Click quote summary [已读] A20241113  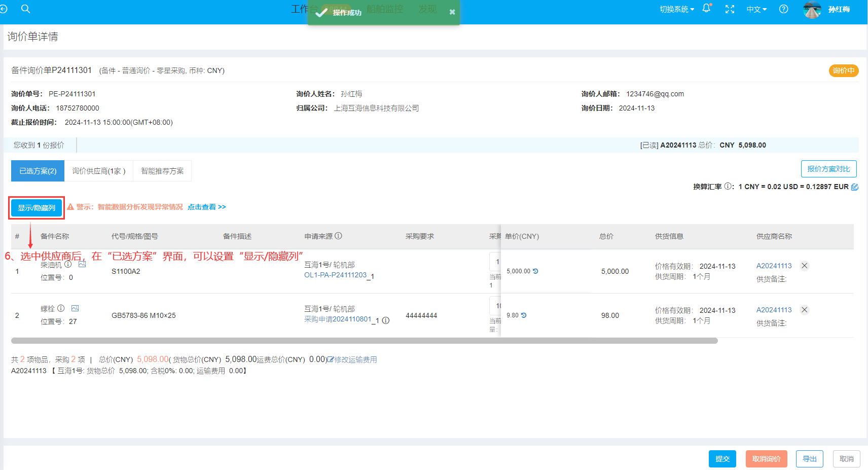703,145
